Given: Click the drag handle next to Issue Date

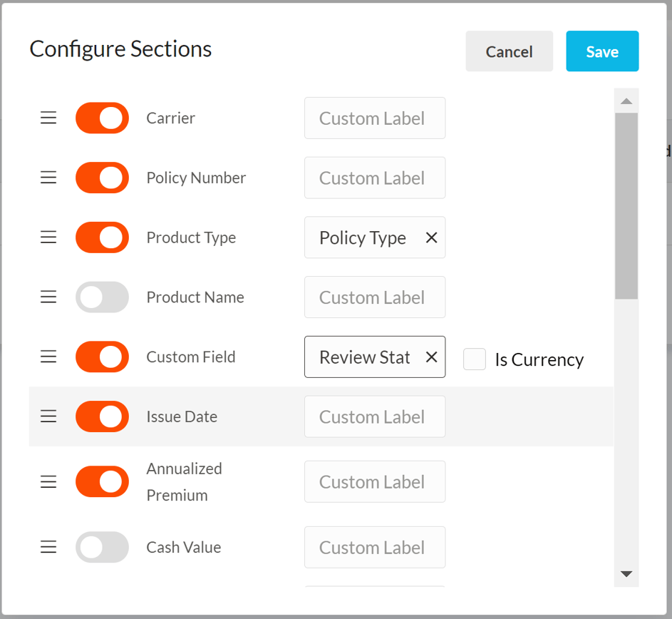Looking at the screenshot, I should click(48, 416).
